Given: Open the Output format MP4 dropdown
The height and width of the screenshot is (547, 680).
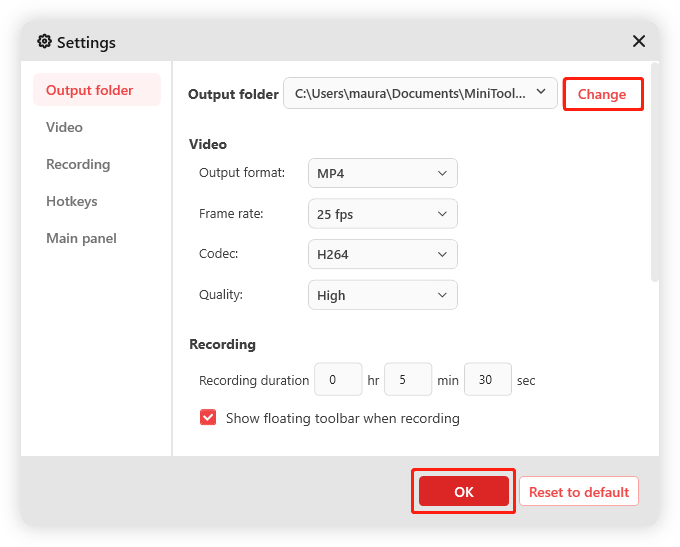Looking at the screenshot, I should [x=382, y=173].
